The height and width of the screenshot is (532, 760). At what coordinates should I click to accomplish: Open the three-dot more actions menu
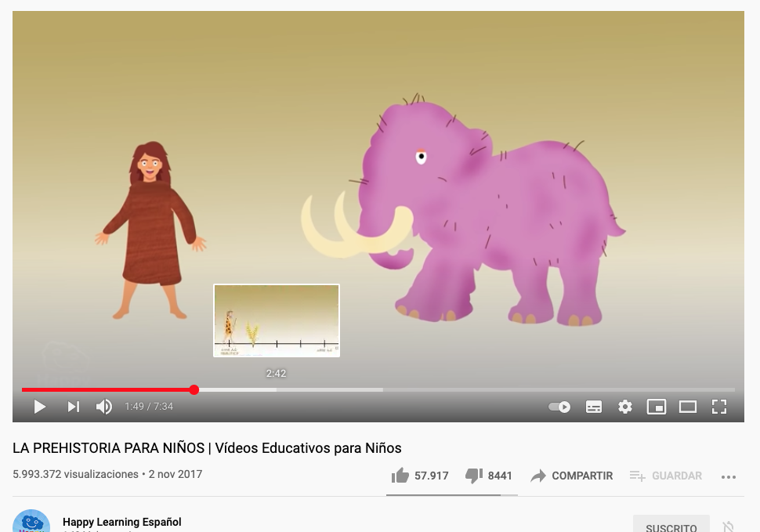pyautogui.click(x=729, y=477)
